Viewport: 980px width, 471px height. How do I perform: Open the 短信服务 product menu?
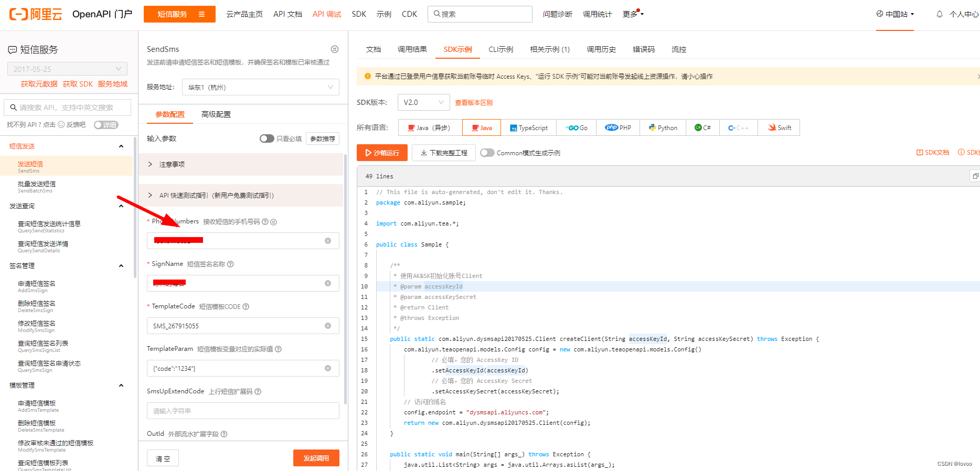point(179,14)
